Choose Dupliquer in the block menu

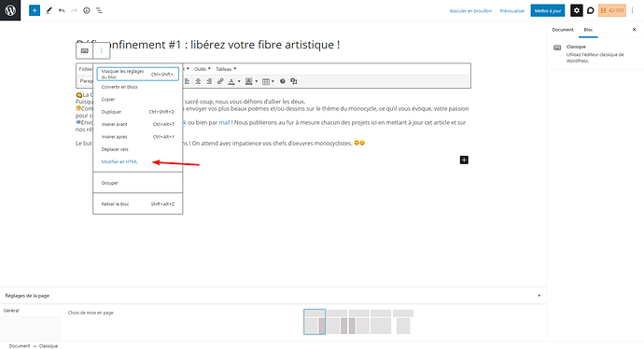(x=138, y=112)
